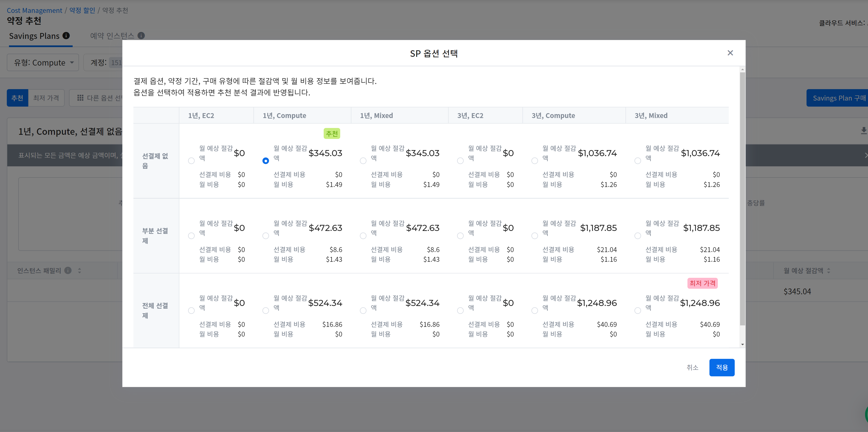
Task: Open the 계정 account filter dropdown
Action: coord(104,63)
